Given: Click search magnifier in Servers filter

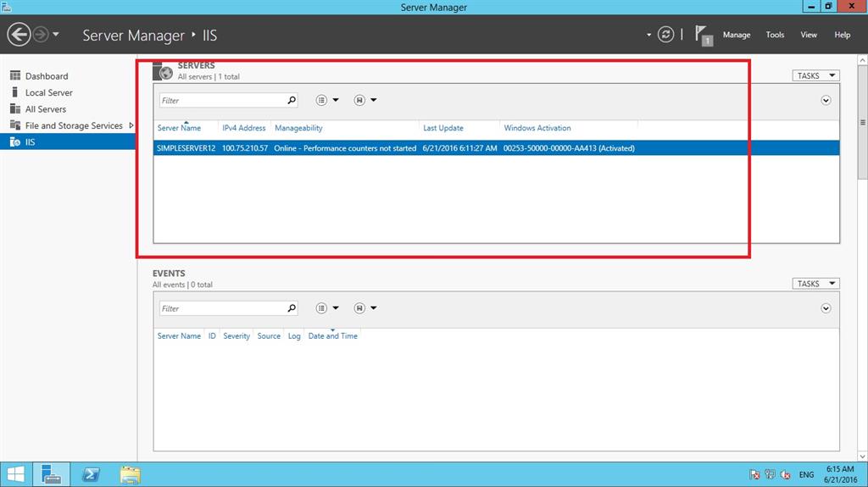Looking at the screenshot, I should [292, 100].
